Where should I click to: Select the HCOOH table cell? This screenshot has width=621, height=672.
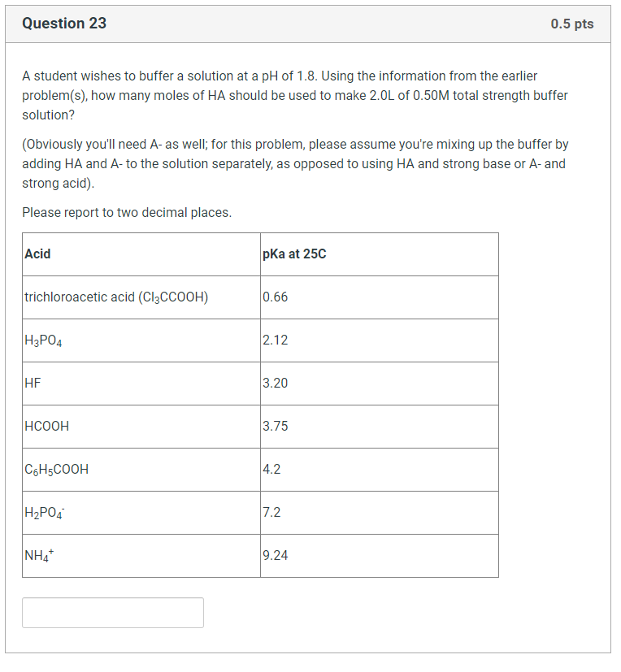(x=47, y=426)
